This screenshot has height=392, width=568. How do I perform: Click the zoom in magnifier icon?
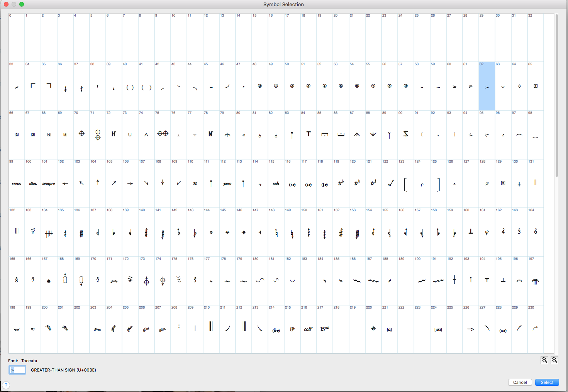tap(554, 360)
